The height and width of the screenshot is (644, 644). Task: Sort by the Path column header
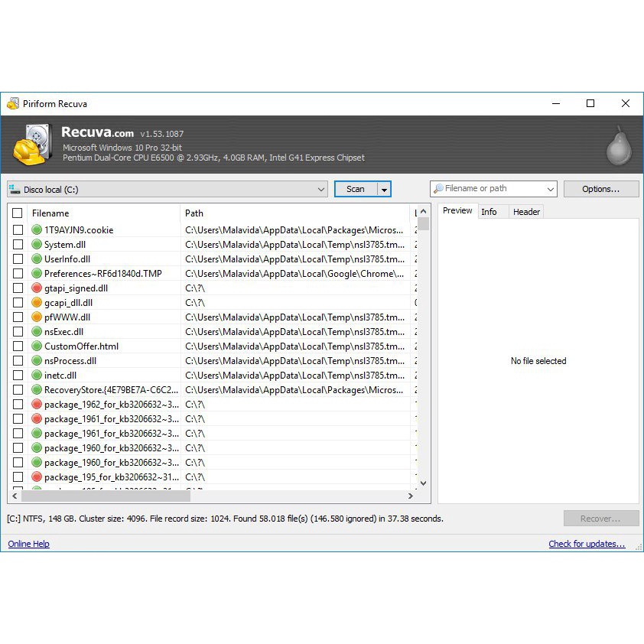(295, 213)
